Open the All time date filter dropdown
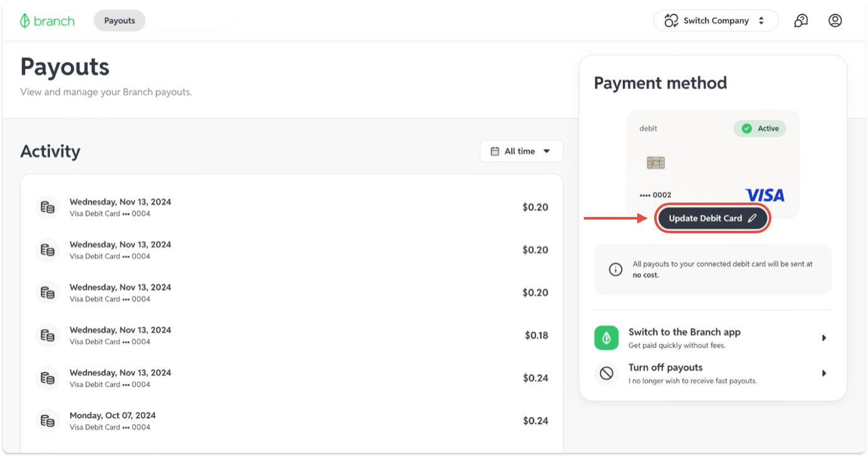Image resolution: width=868 pixels, height=456 pixels. pos(522,151)
